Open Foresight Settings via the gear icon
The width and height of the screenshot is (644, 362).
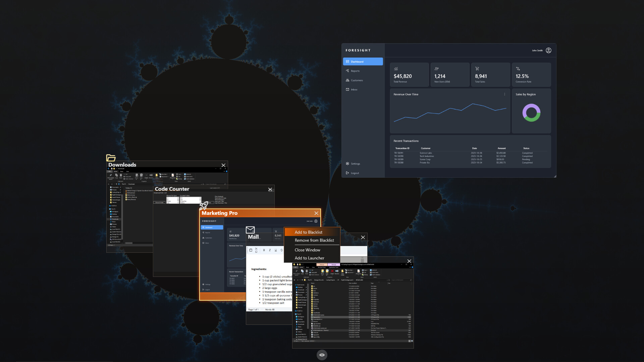point(347,164)
